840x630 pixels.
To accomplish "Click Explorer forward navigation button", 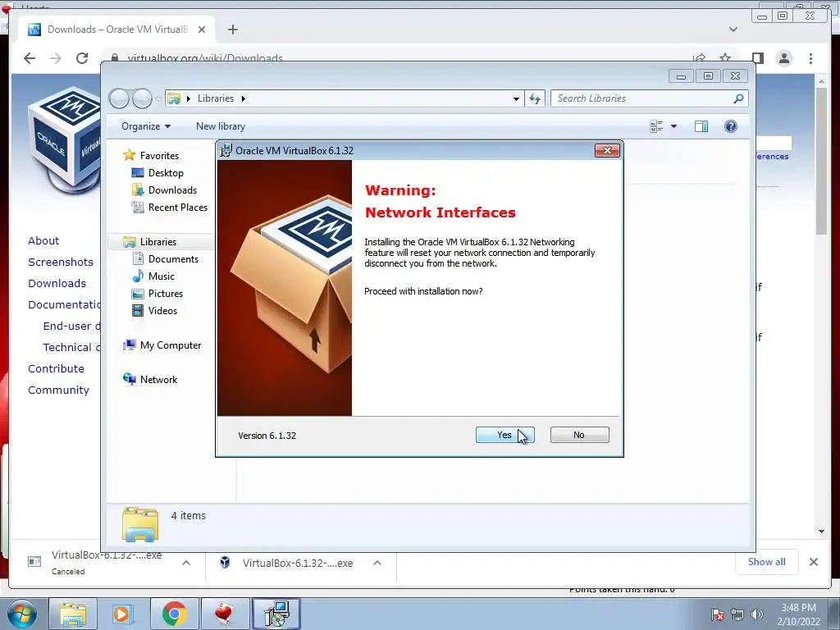I will (x=142, y=98).
